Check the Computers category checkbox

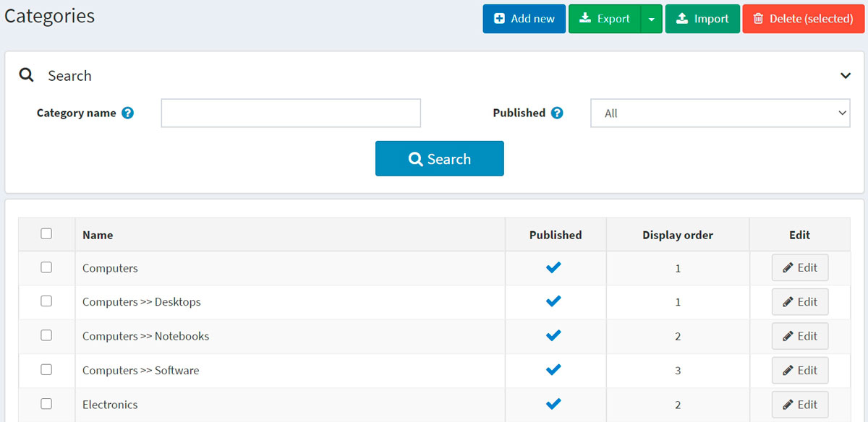click(x=46, y=267)
